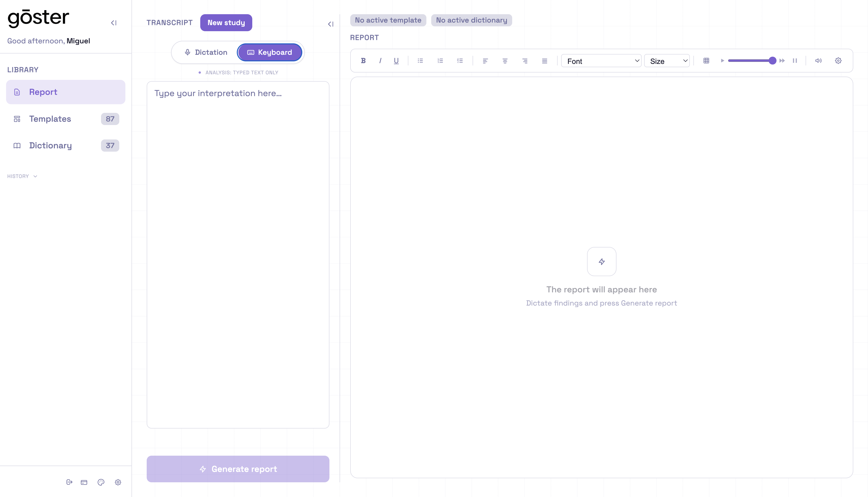The image size is (868, 497).
Task: Start playback with the play icon
Action: pos(722,61)
